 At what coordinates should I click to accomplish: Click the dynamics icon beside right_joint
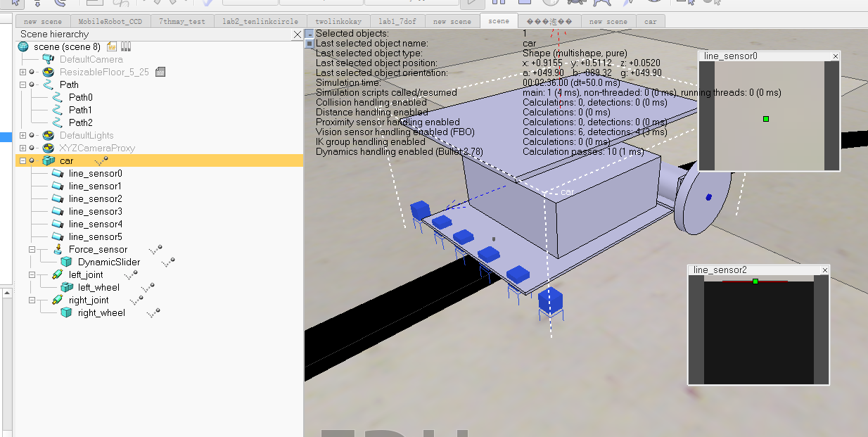point(137,300)
